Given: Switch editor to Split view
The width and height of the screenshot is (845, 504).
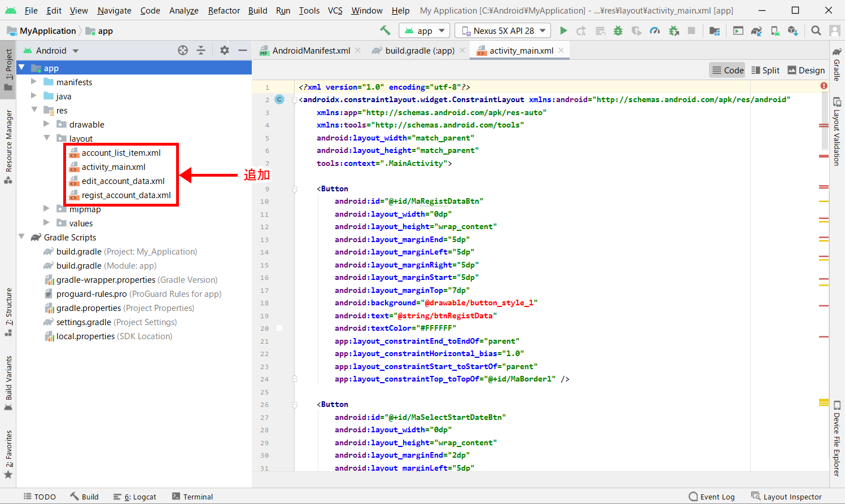Looking at the screenshot, I should pyautogui.click(x=765, y=70).
